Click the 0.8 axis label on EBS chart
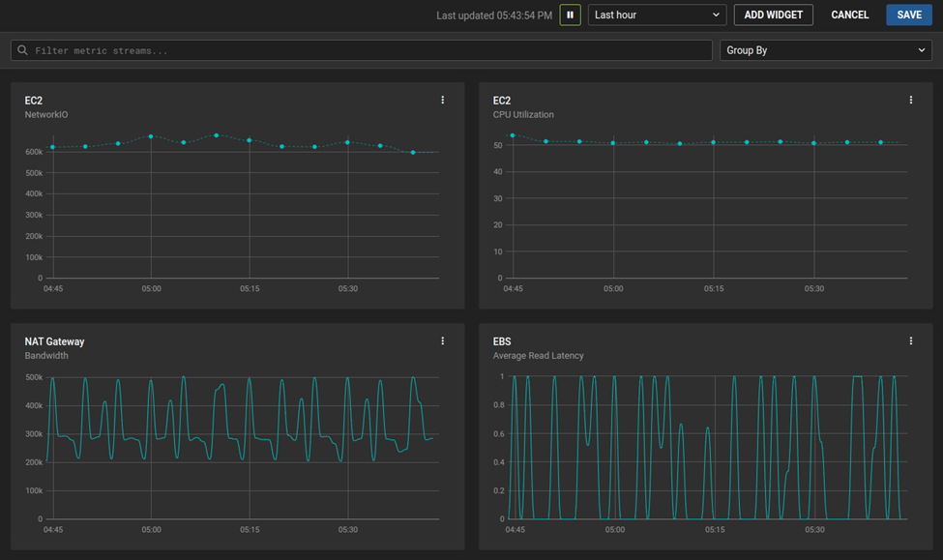The image size is (943, 560). coord(498,405)
